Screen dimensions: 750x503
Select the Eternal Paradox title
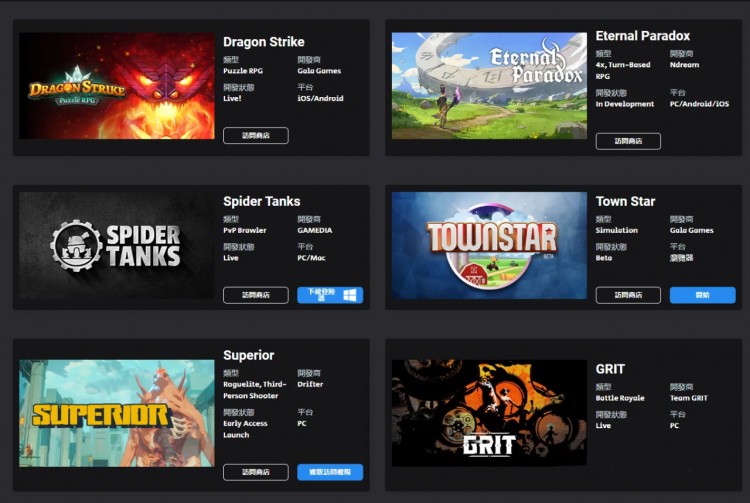click(642, 36)
